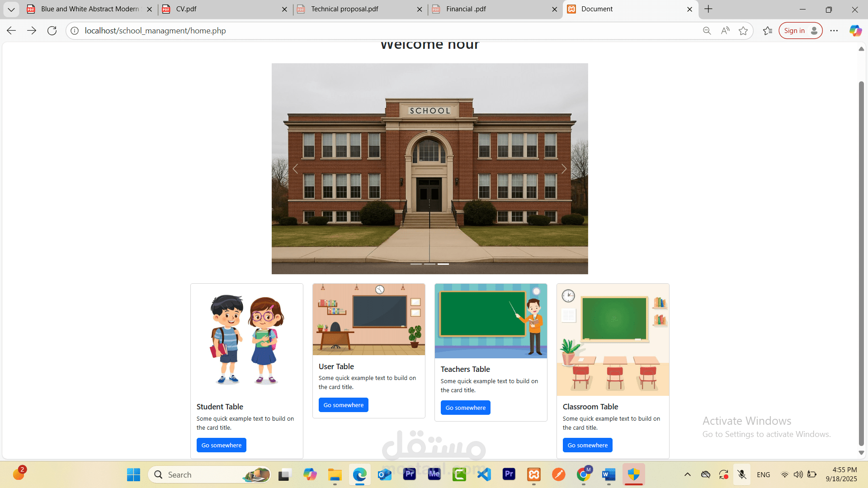Click the Sign in button
868x488 pixels.
click(800, 30)
